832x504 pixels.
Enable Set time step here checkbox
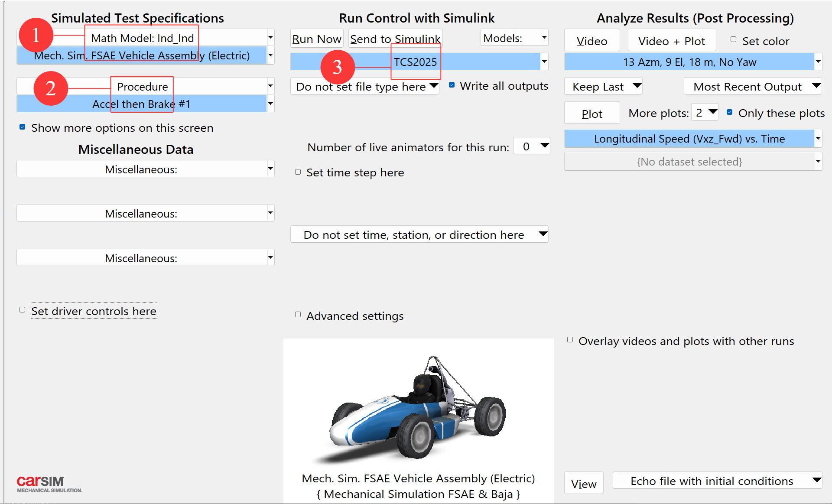tap(298, 172)
